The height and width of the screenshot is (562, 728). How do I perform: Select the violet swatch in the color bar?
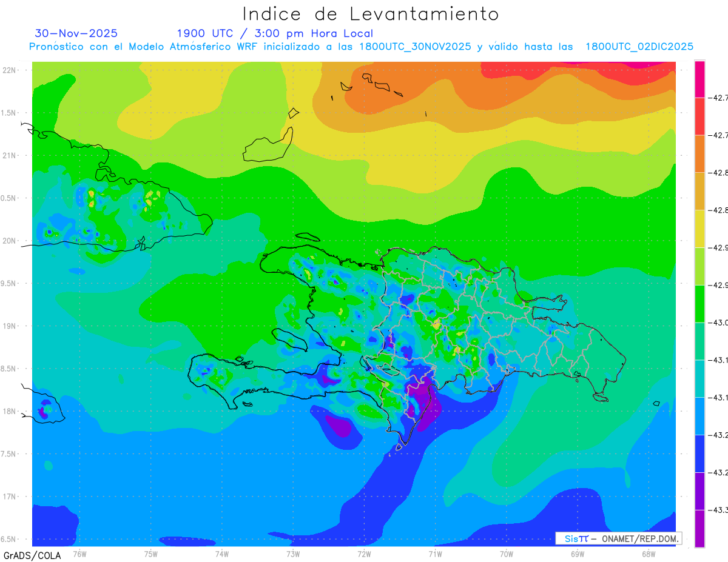(700, 491)
